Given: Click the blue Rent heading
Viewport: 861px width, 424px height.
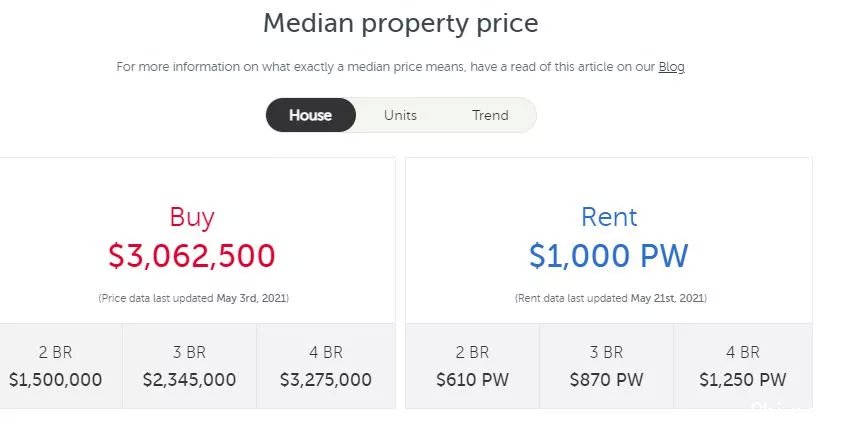Looking at the screenshot, I should 609,217.
